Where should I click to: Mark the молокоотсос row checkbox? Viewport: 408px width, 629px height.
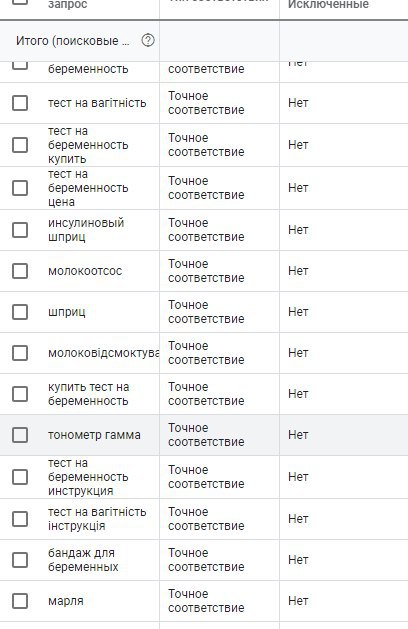coord(20,271)
